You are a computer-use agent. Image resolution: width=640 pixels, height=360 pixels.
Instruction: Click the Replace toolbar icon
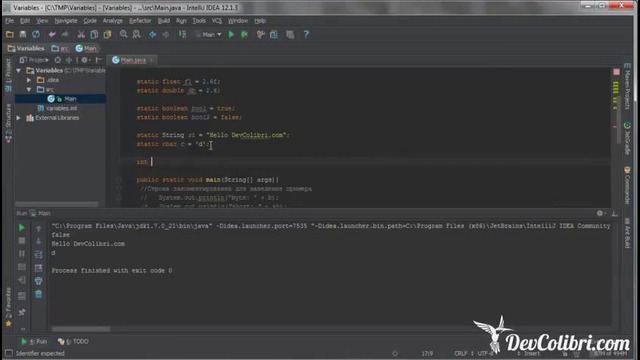(x=136, y=35)
